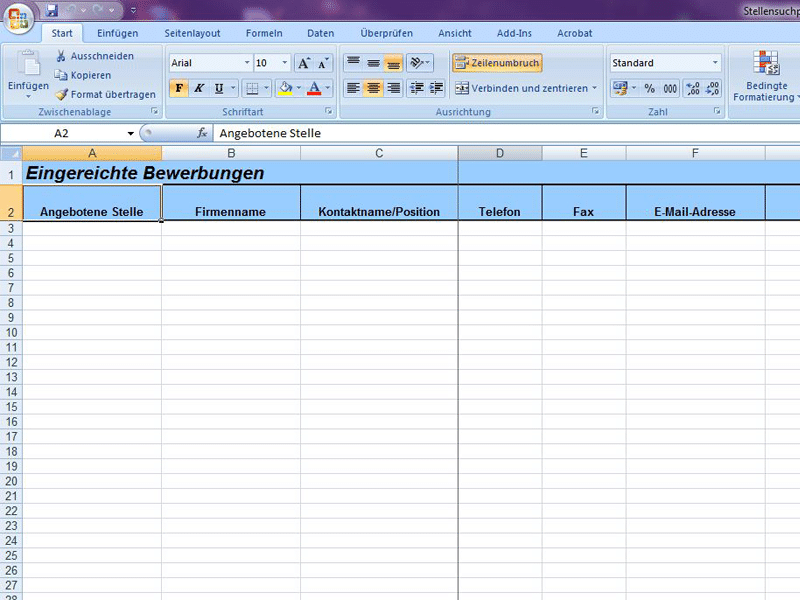Open borders dropdown arrow
This screenshot has height=600, width=800.
[266, 88]
